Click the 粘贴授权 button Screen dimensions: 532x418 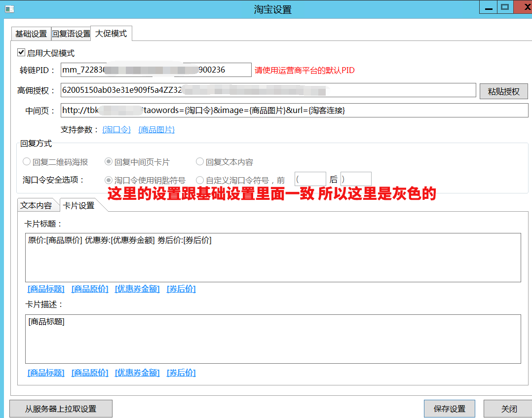(x=503, y=91)
